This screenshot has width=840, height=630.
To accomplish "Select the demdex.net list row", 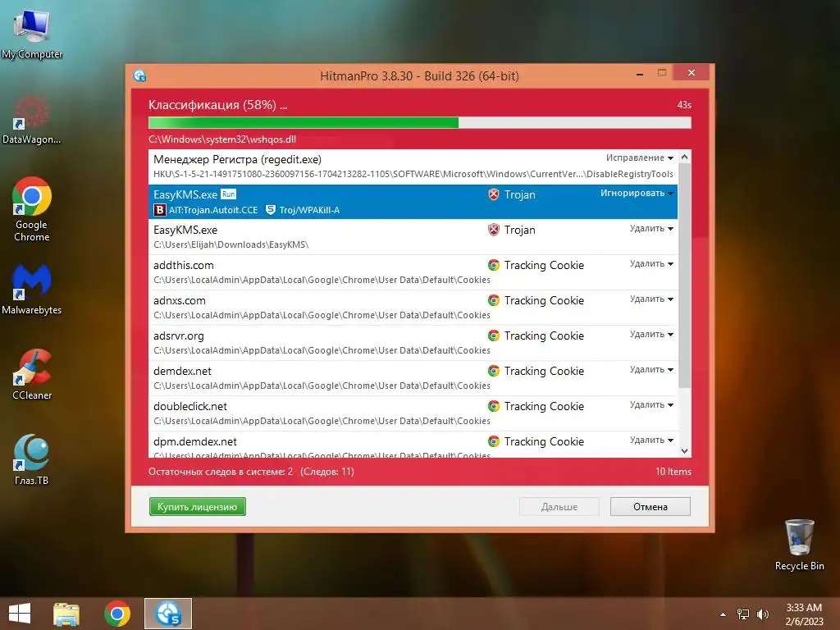I will [x=413, y=378].
